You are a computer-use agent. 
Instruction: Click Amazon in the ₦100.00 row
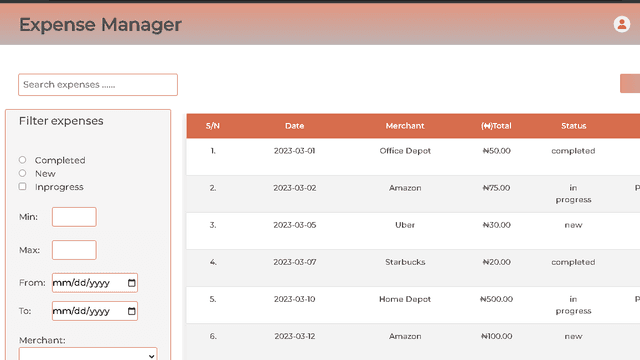coord(405,336)
